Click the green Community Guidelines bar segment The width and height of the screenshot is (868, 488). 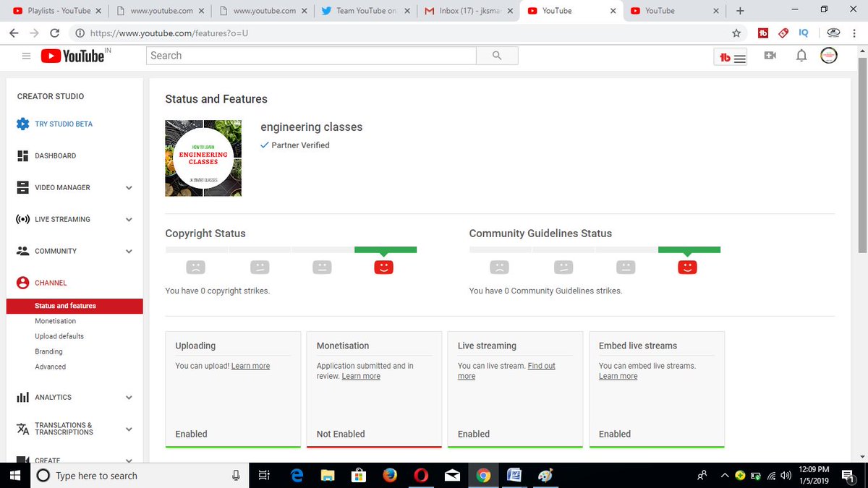[x=689, y=249]
